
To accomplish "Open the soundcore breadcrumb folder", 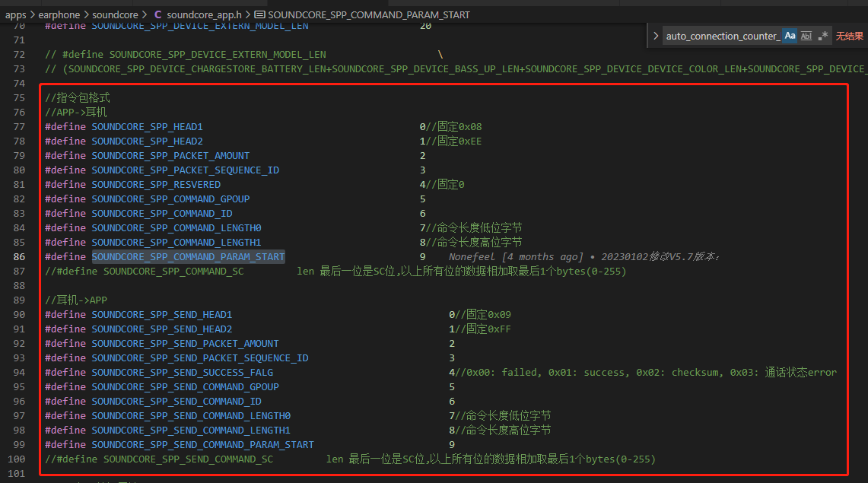I will click(115, 15).
